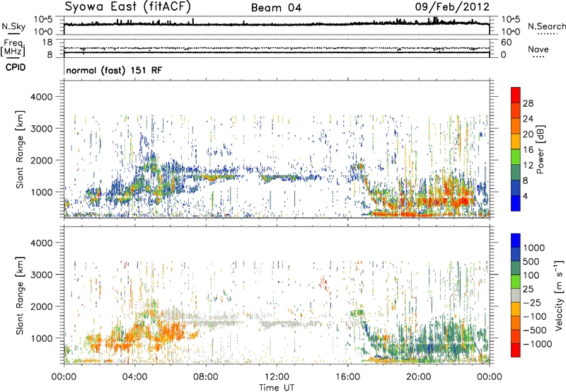Click the '-1000' Velocity color bar label
566x392 pixels.
coord(538,344)
